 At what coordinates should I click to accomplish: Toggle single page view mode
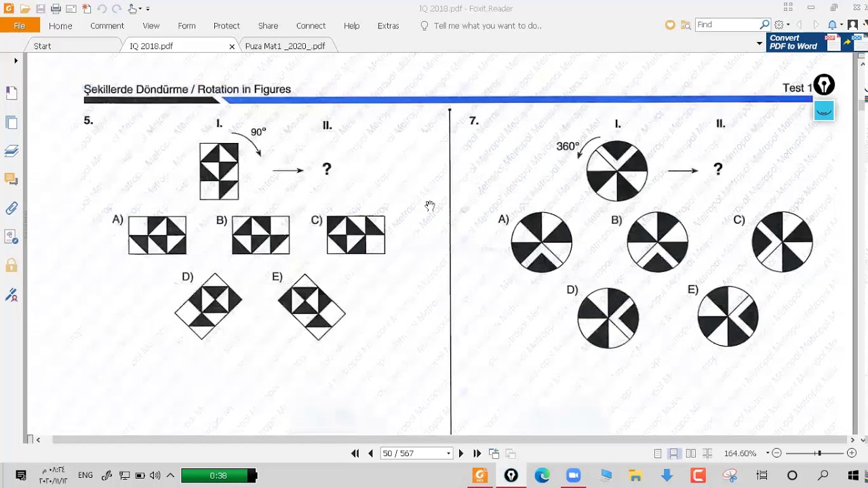658,453
